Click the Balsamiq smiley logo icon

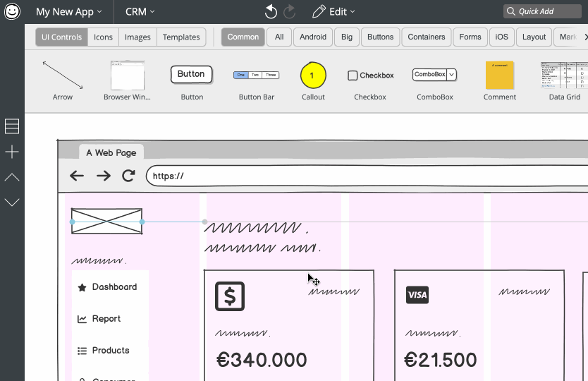pos(12,12)
